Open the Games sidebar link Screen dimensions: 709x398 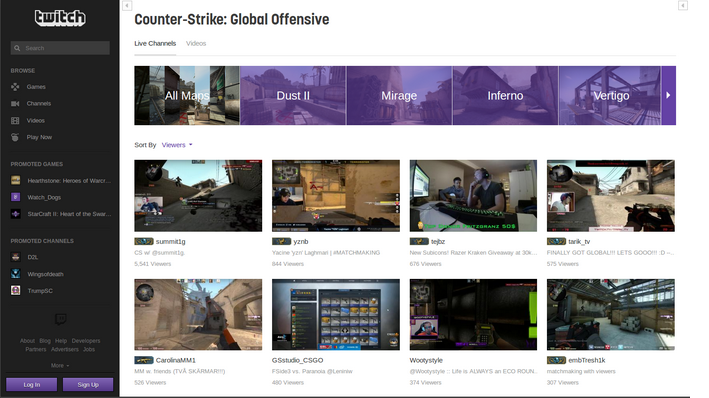(x=36, y=87)
